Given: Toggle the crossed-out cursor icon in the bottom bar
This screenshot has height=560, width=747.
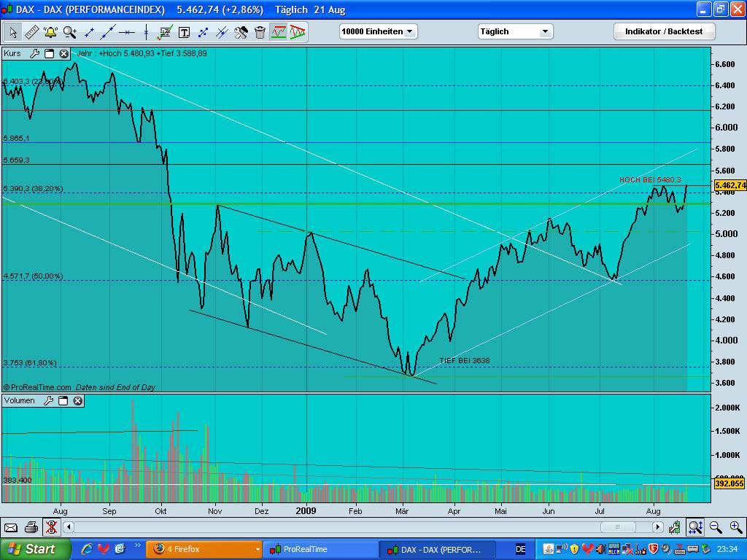Looking at the screenshot, I should coord(51,528).
